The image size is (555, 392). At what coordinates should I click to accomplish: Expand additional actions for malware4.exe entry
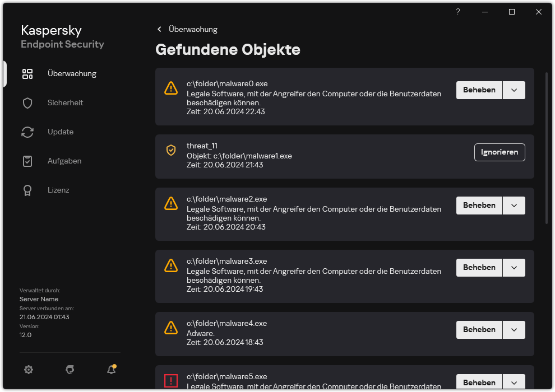click(x=514, y=329)
